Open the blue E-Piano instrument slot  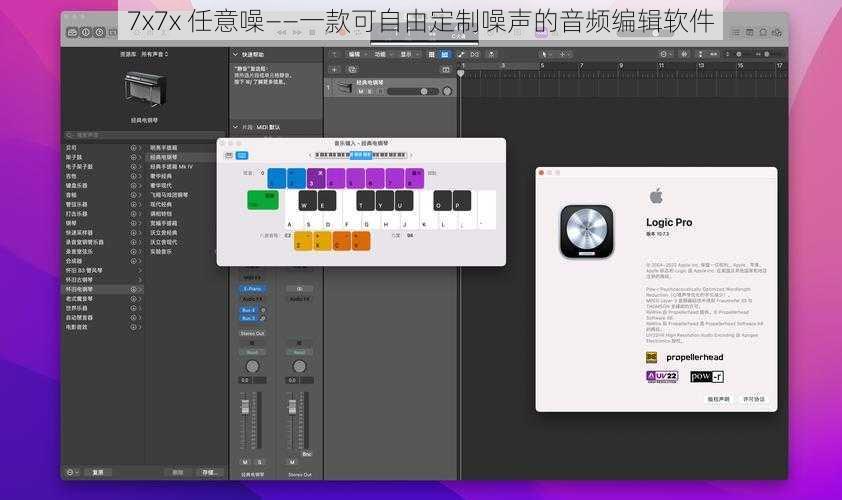252,289
